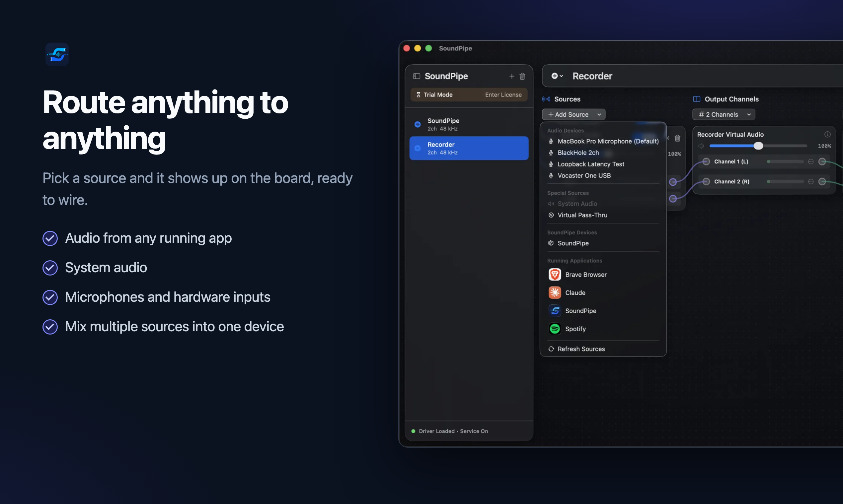Click the Trial Mode hourglass icon
The height and width of the screenshot is (504, 843).
pyautogui.click(x=419, y=95)
